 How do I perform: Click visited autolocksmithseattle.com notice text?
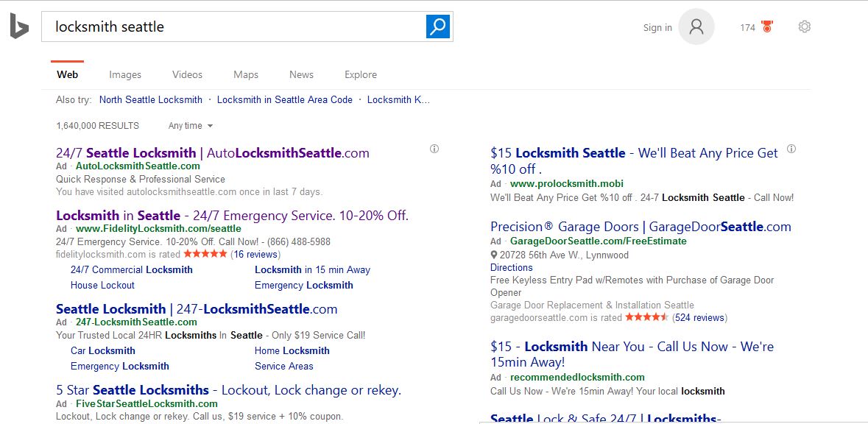pyautogui.click(x=188, y=192)
